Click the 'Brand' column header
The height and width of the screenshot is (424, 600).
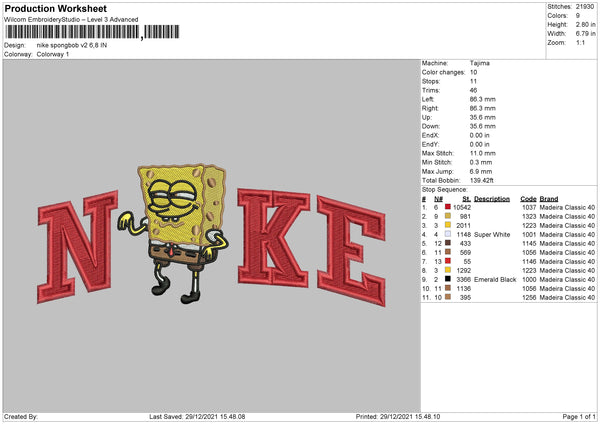[x=549, y=199]
